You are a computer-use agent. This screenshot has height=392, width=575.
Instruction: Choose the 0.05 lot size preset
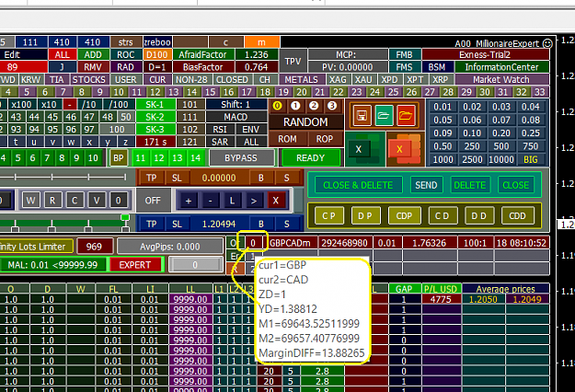[443, 120]
